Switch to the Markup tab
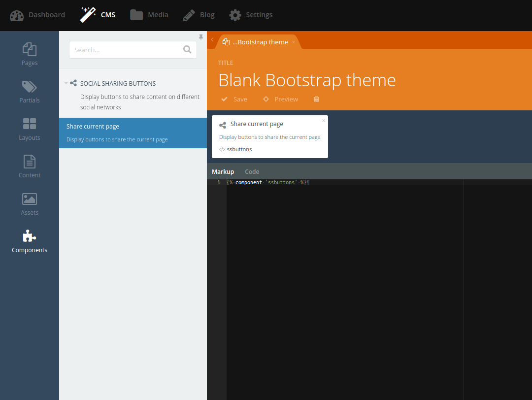This screenshot has width=532, height=400. 223,171
